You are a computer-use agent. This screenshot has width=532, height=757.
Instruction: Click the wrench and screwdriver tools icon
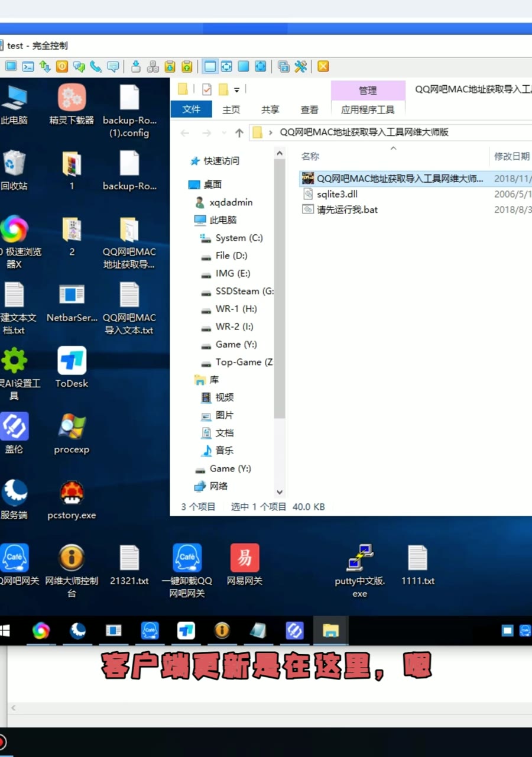point(301,67)
